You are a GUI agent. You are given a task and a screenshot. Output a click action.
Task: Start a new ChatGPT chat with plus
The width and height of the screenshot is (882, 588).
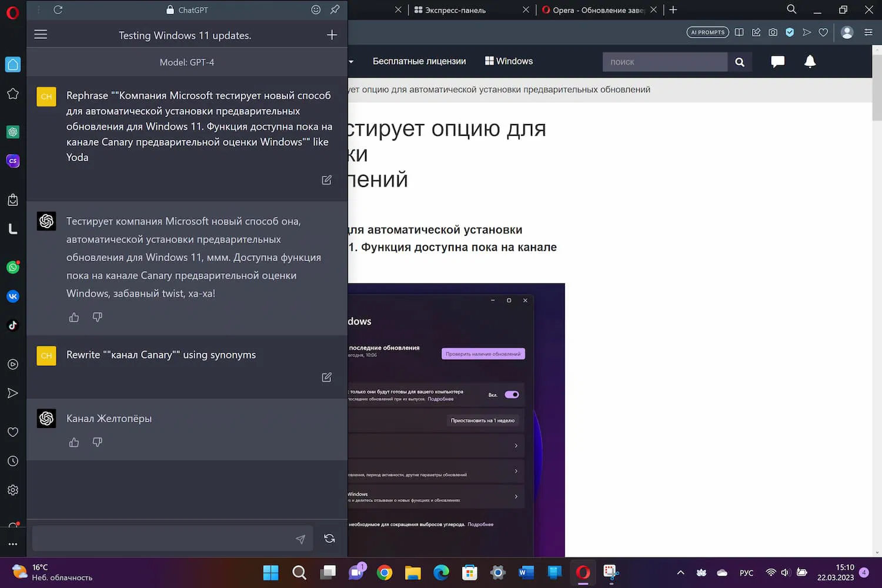[x=332, y=35]
